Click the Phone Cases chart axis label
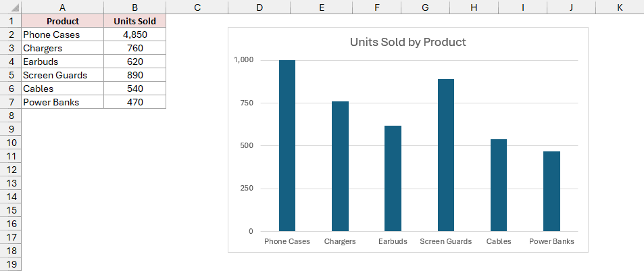Image resolution: width=644 pixels, height=271 pixels. (287, 241)
